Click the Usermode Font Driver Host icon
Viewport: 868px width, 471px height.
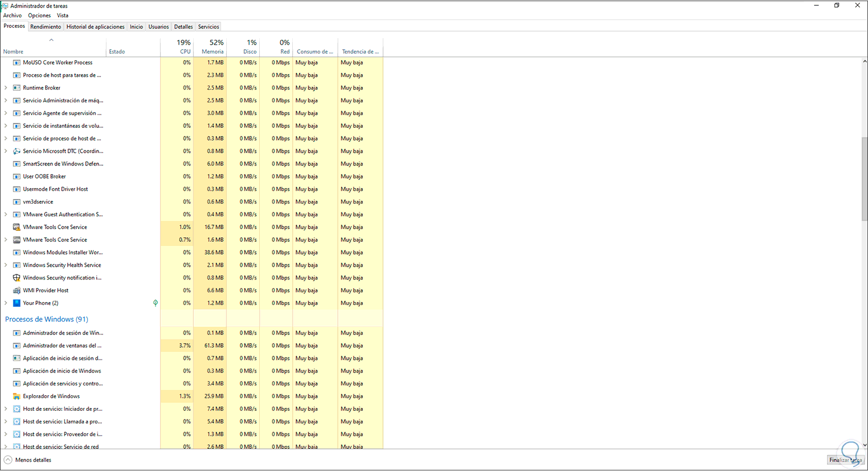tap(17, 189)
